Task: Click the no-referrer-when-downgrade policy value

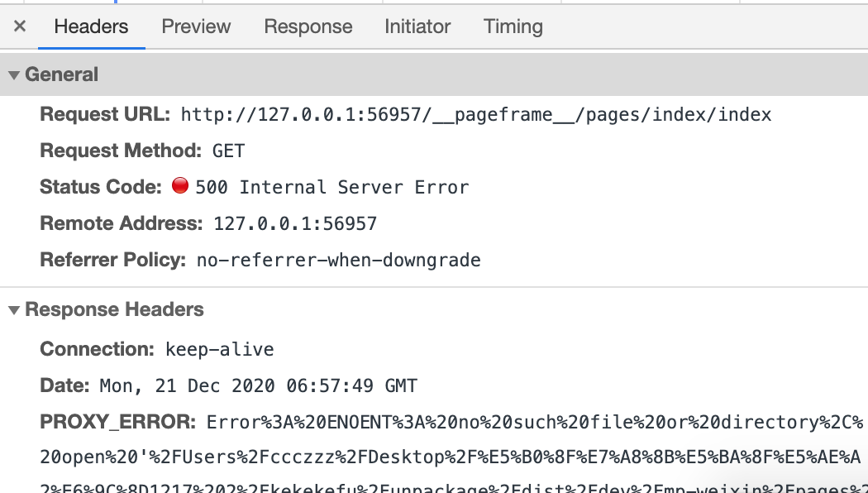Action: coord(339,261)
